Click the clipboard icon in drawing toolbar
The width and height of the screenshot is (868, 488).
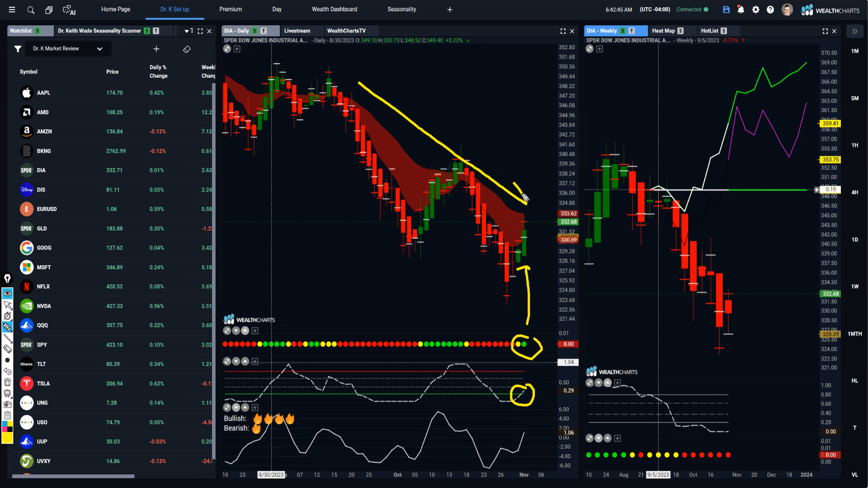coord(7,415)
